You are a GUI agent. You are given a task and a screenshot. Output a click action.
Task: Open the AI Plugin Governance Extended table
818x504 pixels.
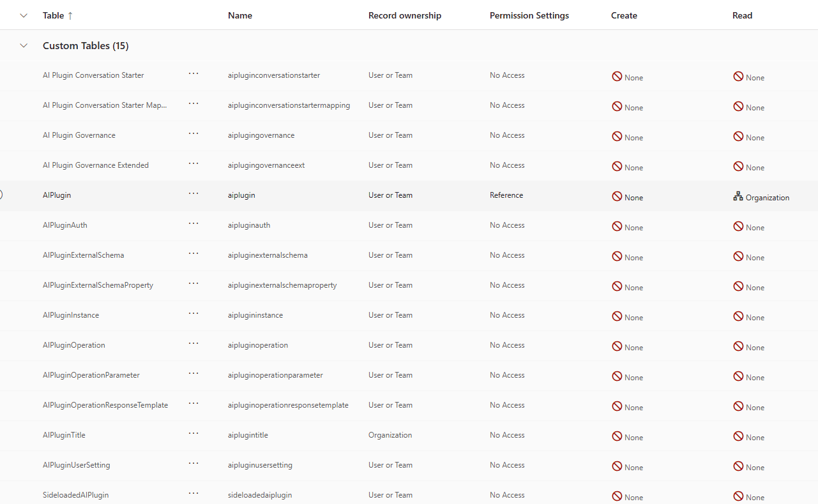tap(96, 165)
